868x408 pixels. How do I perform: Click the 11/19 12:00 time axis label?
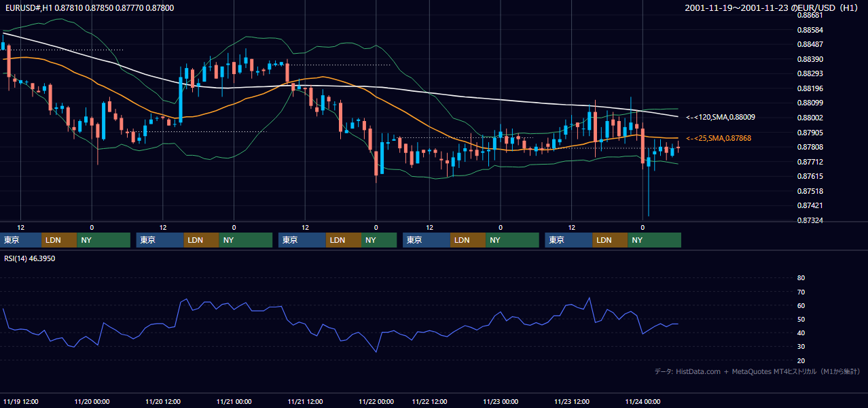(x=20, y=401)
